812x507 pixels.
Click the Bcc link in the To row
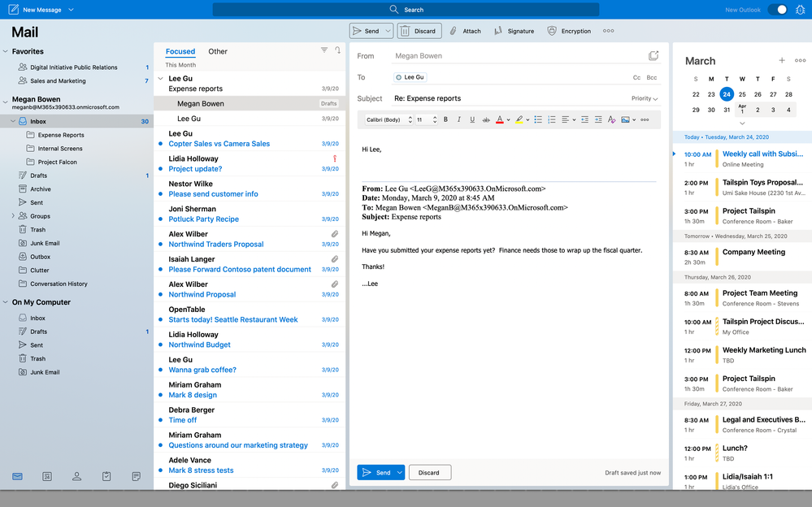click(651, 78)
